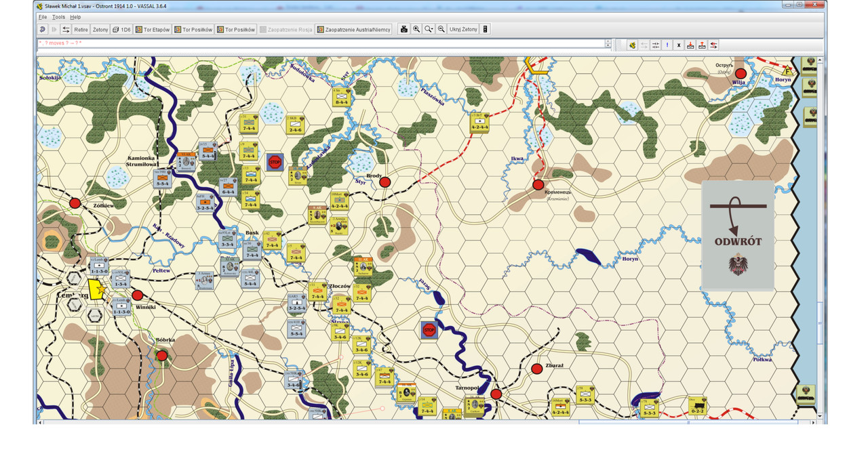
Task: Click the connect/server swap arrows icon
Action: [66, 29]
